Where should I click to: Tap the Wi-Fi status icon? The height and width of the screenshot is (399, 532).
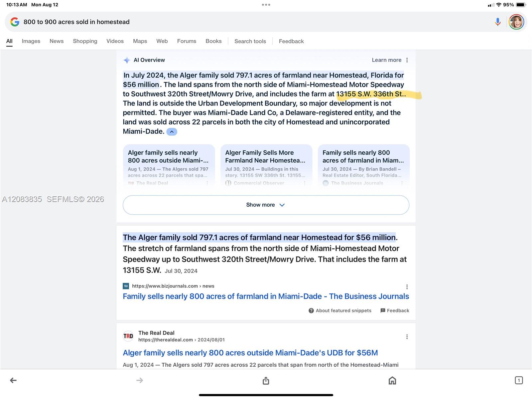tap(499, 5)
